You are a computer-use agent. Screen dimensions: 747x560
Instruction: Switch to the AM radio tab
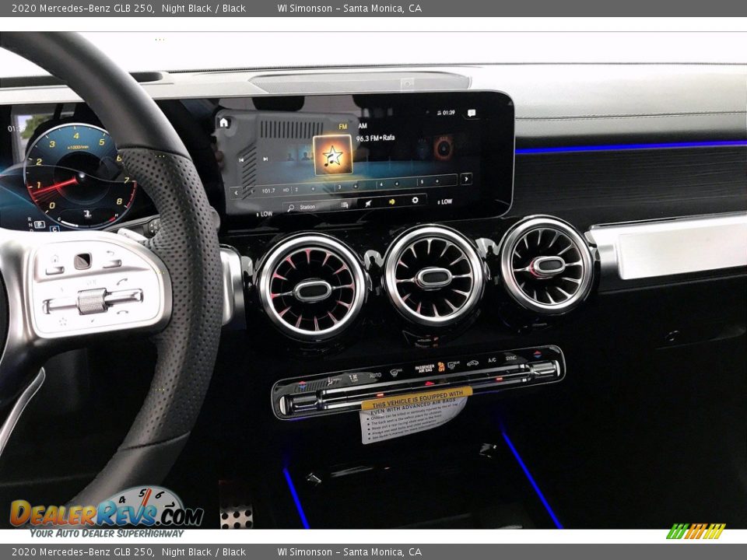363,127
